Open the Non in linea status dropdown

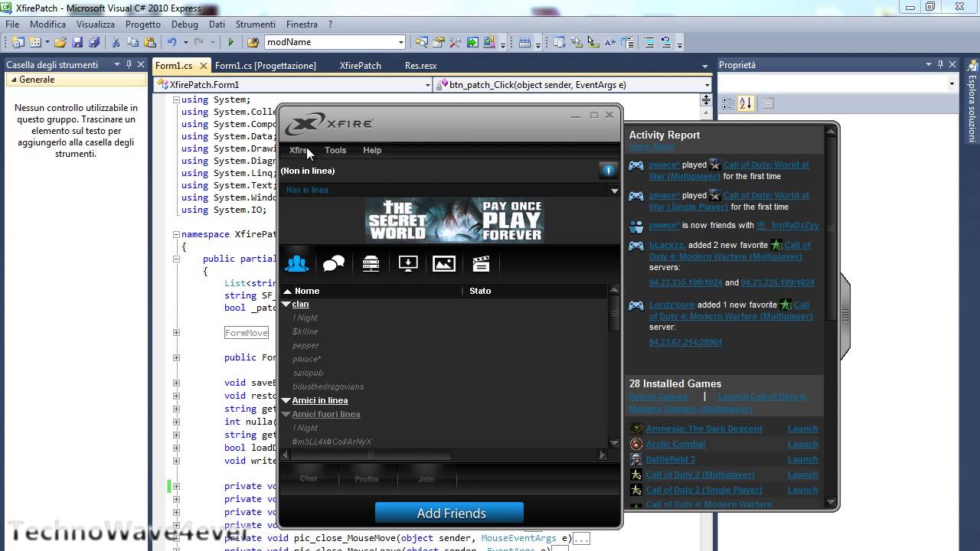(x=614, y=191)
